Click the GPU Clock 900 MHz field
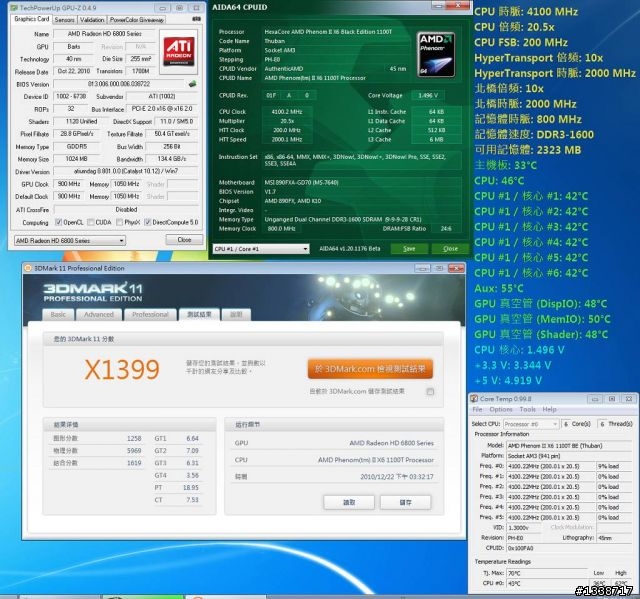 pyautogui.click(x=69, y=184)
